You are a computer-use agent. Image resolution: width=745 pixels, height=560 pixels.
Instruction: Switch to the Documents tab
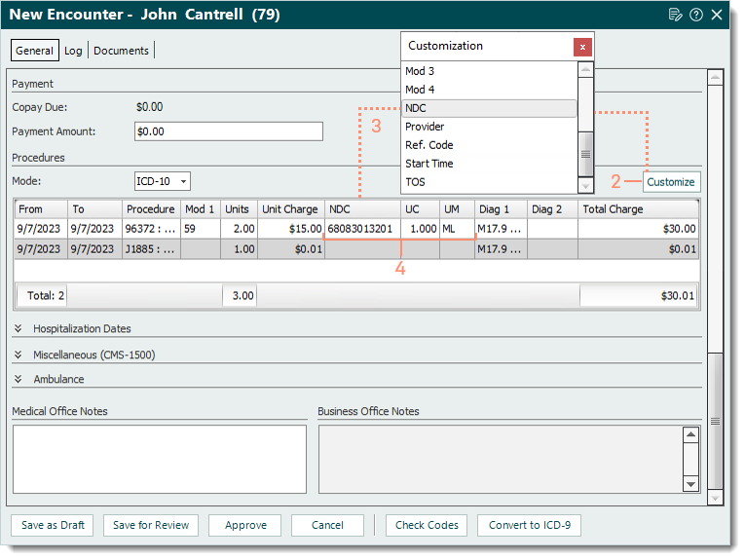click(121, 51)
